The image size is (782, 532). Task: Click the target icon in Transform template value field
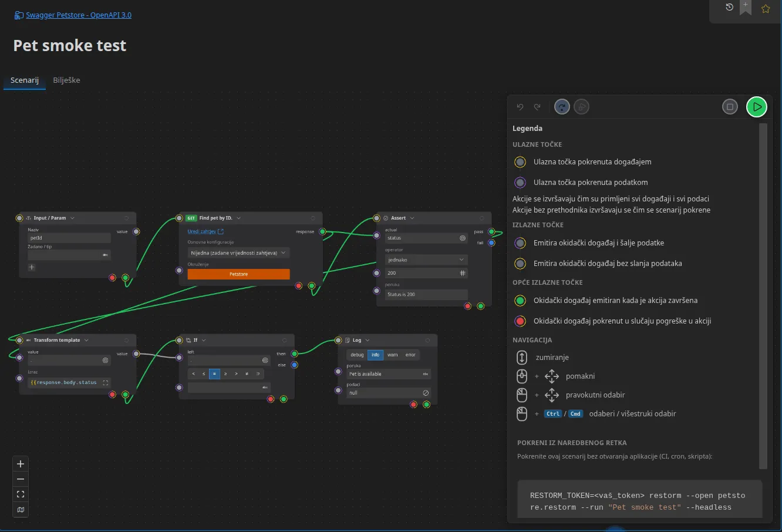click(x=106, y=360)
